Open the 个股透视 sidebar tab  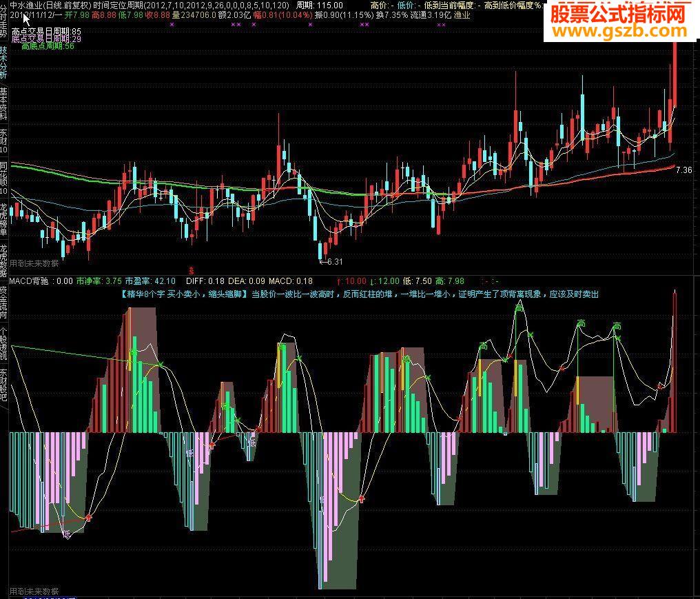point(3,343)
